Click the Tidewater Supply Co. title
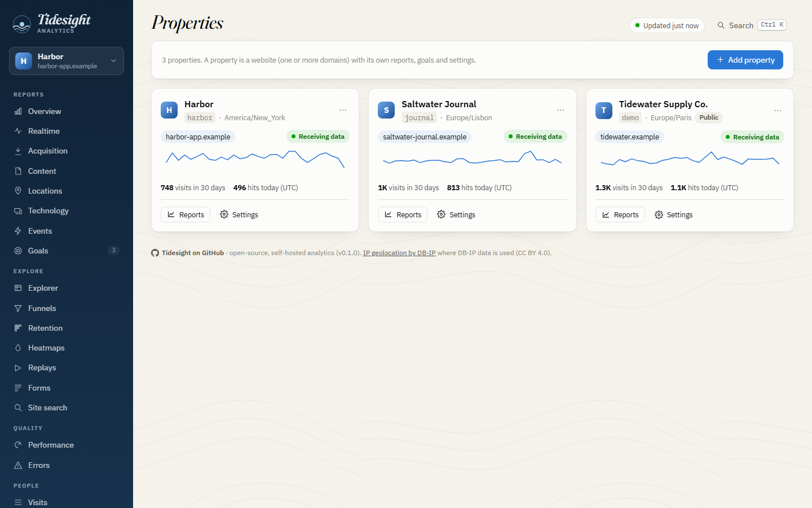 tap(663, 104)
